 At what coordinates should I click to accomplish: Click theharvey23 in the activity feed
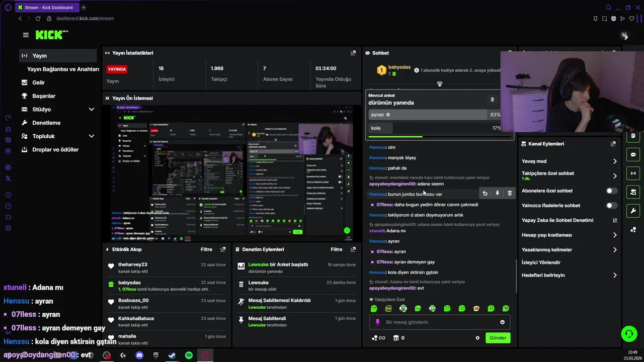click(x=133, y=264)
